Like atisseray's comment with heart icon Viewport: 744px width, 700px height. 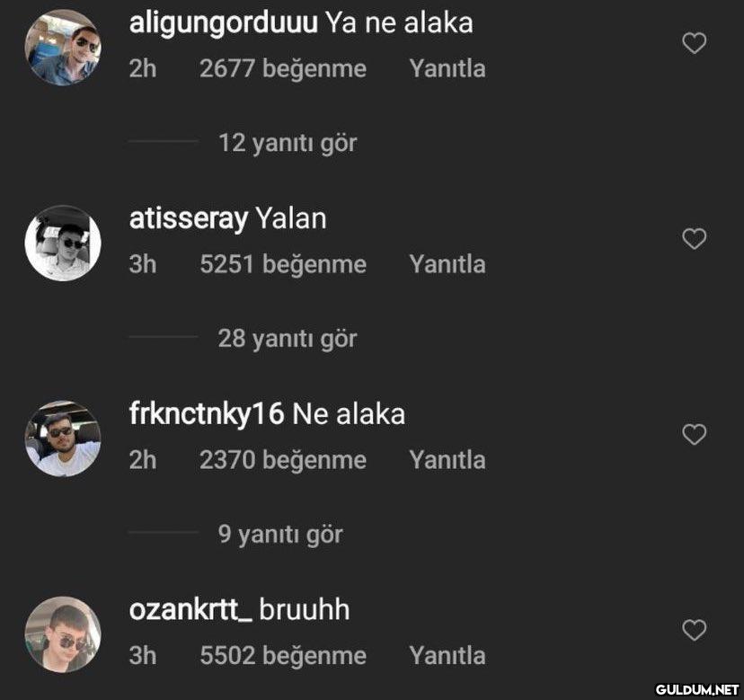coord(695,239)
